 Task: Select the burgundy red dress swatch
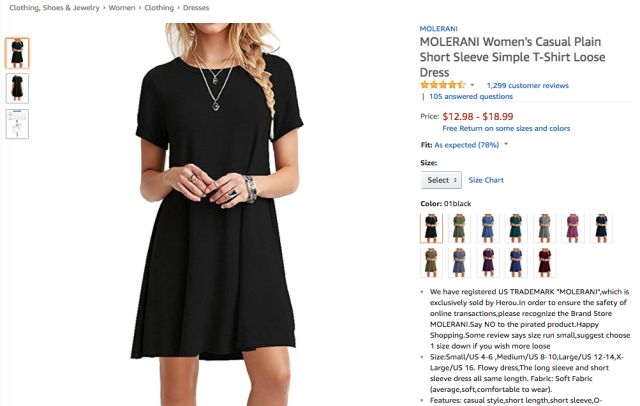coord(544,263)
